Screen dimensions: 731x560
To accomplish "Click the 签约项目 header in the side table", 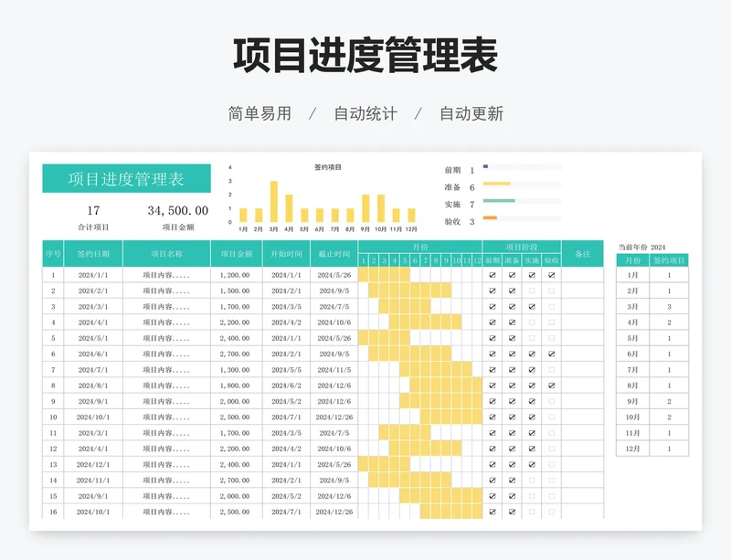I will tap(669, 260).
